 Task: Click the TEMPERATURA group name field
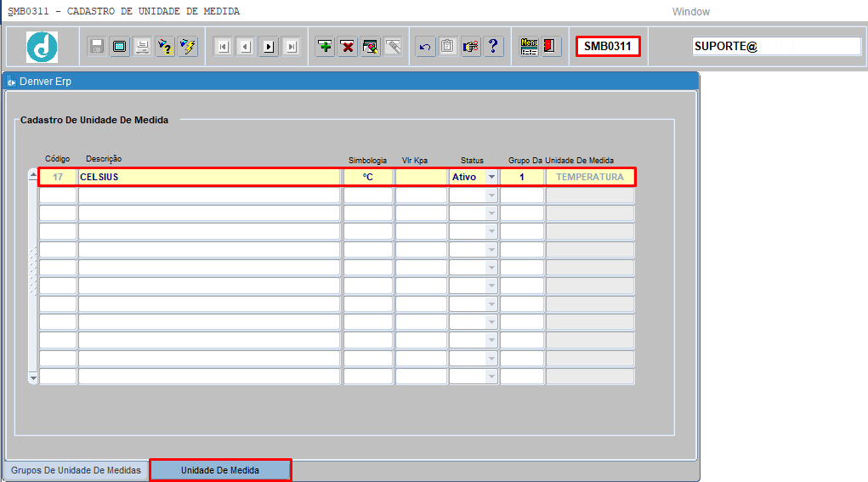[590, 177]
